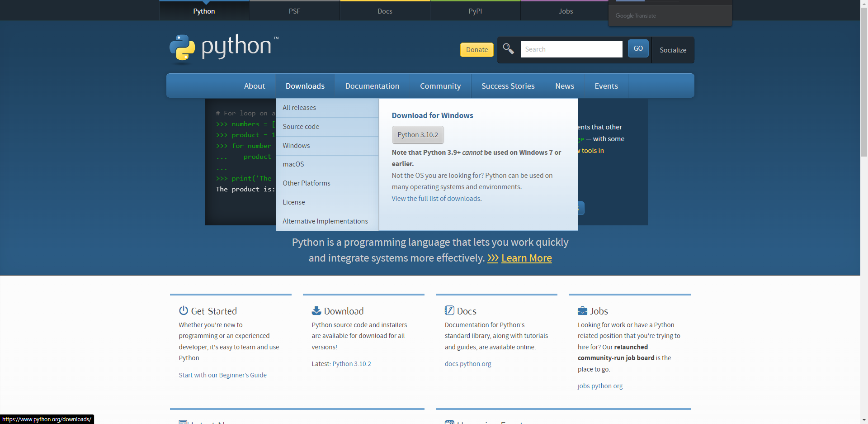The width and height of the screenshot is (868, 424).
Task: Select macOS in Downloads menu
Action: (x=327, y=164)
